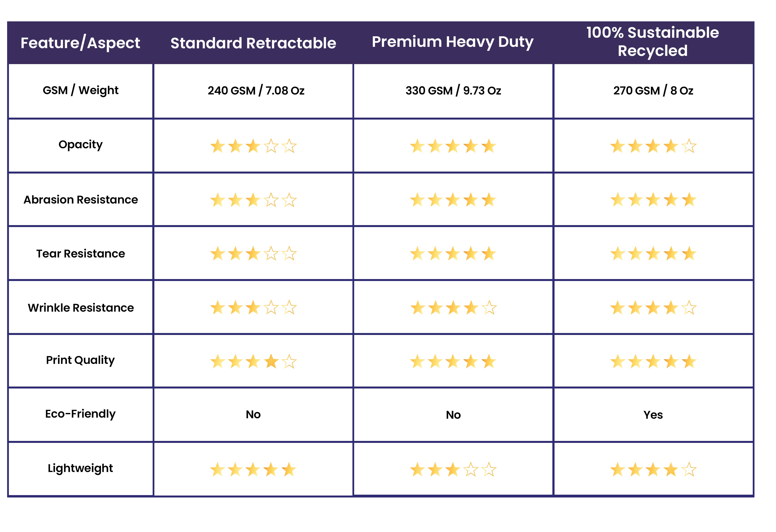776x532 pixels.
Task: Select the 330 GSM / 9.73 Oz value
Action: click(453, 90)
